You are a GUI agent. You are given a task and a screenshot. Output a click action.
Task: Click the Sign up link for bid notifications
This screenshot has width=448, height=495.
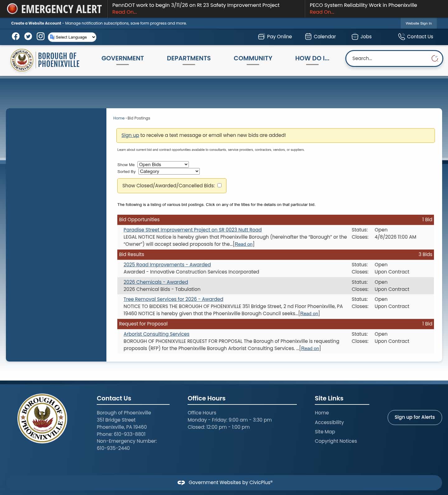(x=130, y=135)
